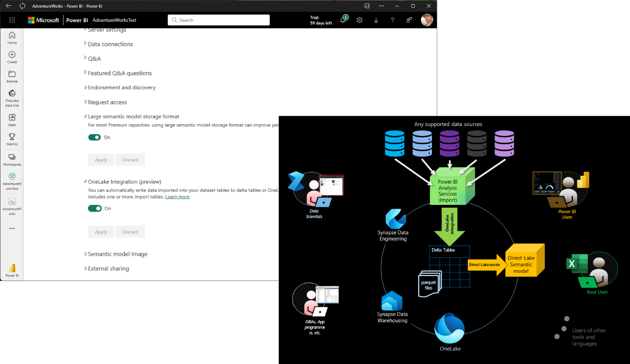Open Metrics in the left sidebar
Screen dimensions: 630x364
(x=12, y=139)
